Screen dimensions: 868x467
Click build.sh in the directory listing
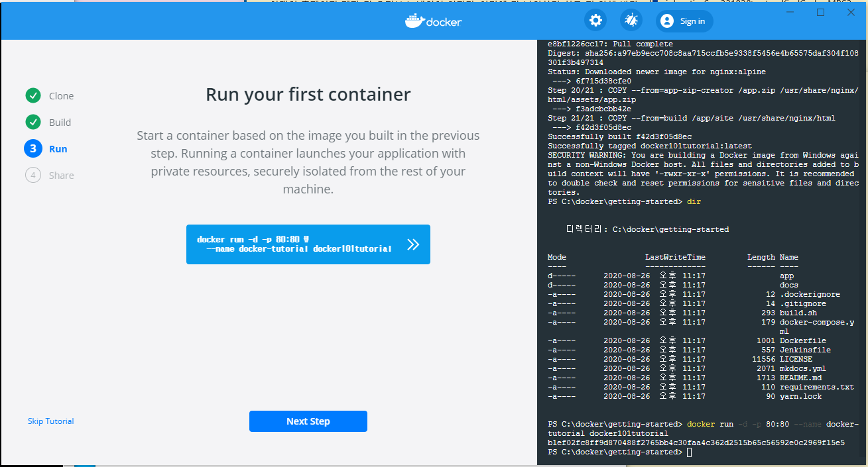point(798,313)
